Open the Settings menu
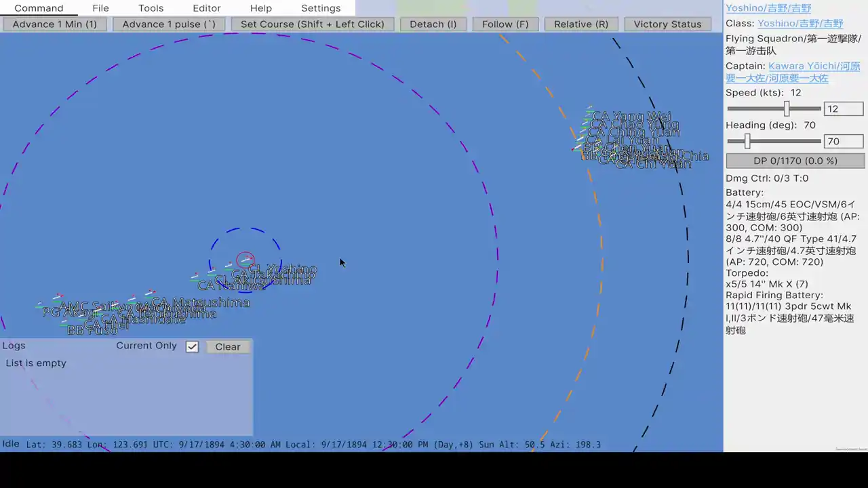Image resolution: width=868 pixels, height=488 pixels. point(321,8)
